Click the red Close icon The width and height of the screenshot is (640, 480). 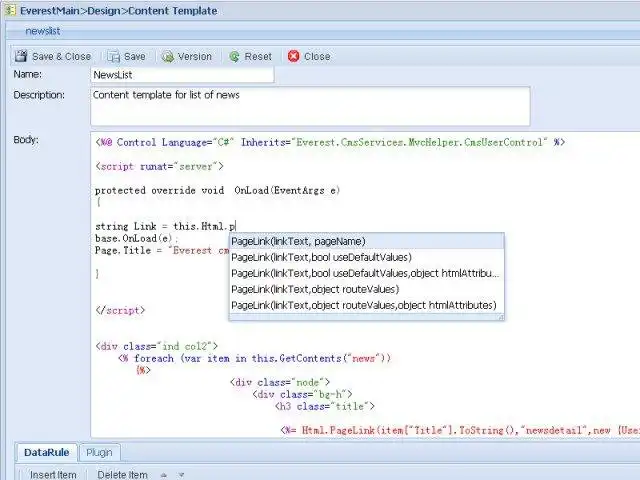[293, 56]
